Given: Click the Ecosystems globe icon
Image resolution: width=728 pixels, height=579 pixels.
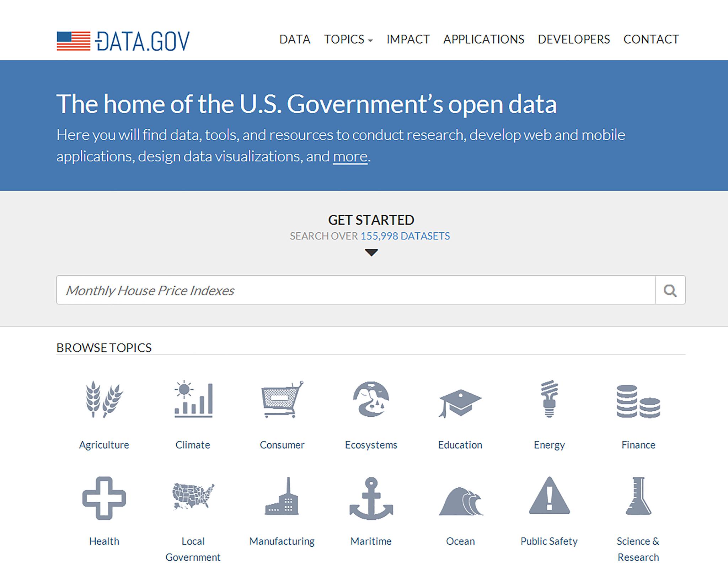Looking at the screenshot, I should (x=371, y=399).
